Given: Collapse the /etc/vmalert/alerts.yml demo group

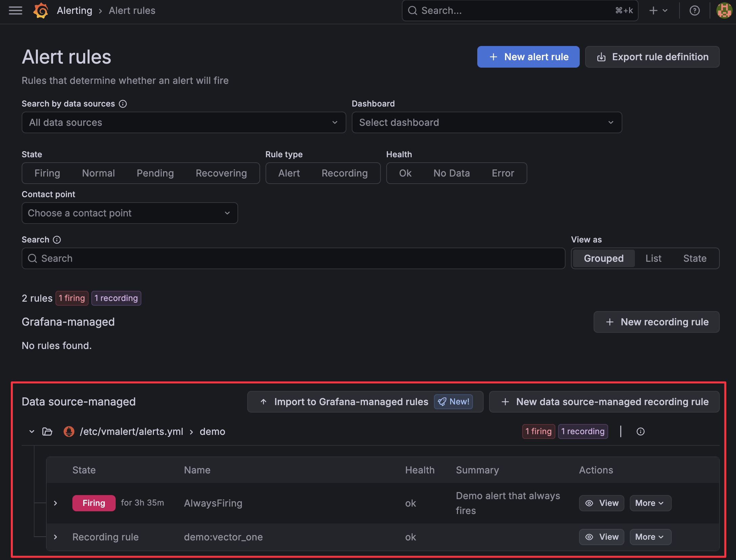Looking at the screenshot, I should coord(31,431).
